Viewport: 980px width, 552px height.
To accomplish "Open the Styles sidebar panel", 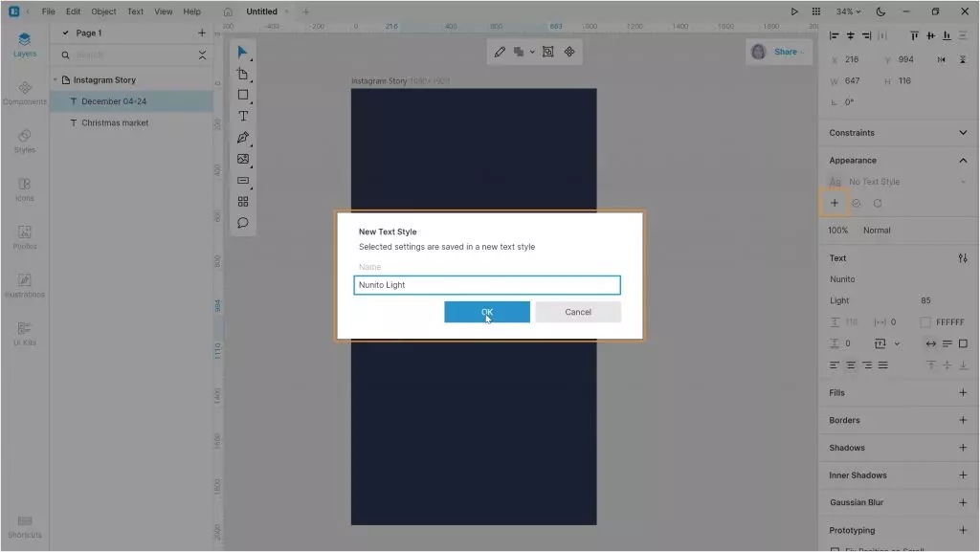I will click(25, 141).
